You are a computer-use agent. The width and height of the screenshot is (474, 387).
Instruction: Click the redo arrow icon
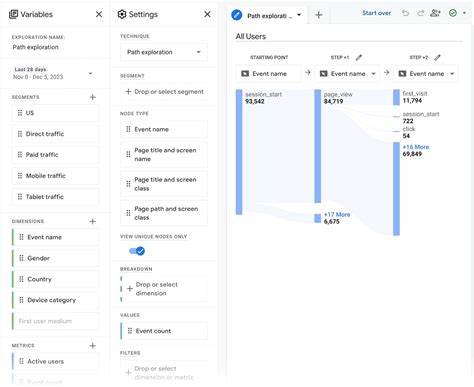click(421, 13)
